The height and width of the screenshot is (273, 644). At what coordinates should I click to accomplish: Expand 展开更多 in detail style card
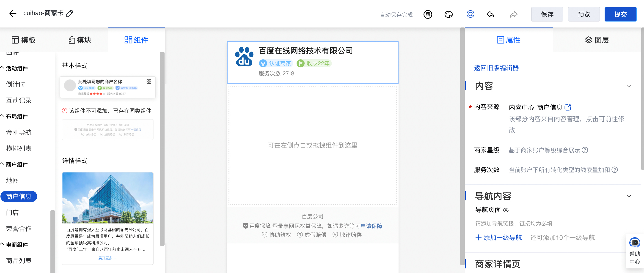[107, 258]
